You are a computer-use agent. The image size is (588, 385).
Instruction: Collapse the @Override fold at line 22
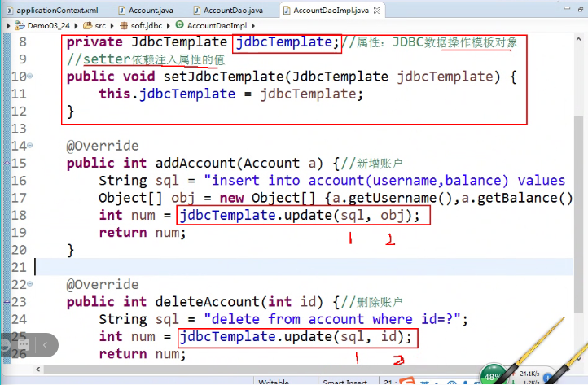29,284
